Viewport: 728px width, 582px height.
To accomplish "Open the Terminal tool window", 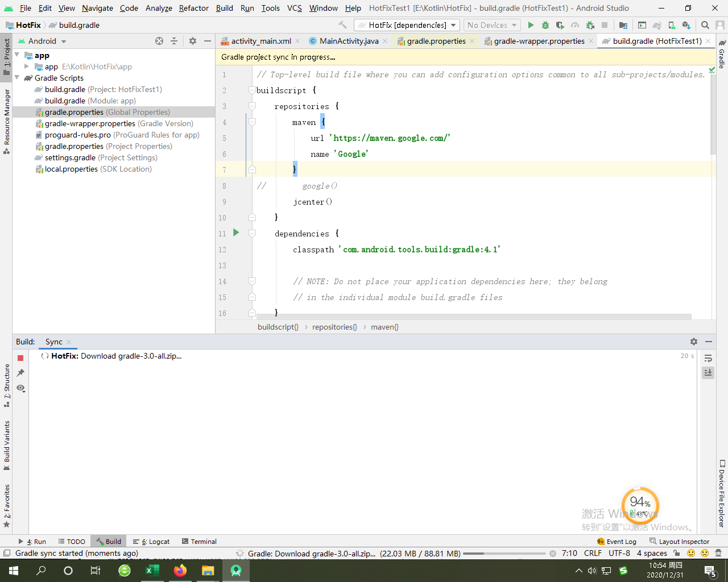I will coord(199,542).
